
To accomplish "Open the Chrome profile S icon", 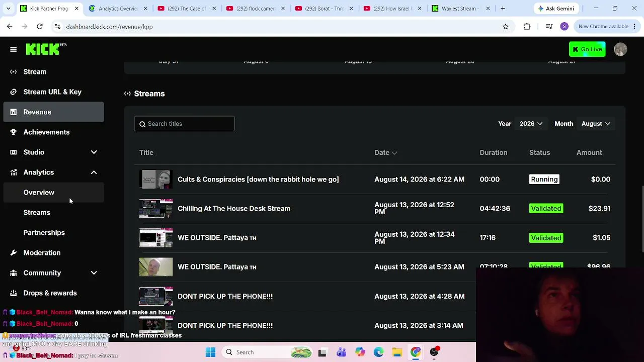I will 564,27.
